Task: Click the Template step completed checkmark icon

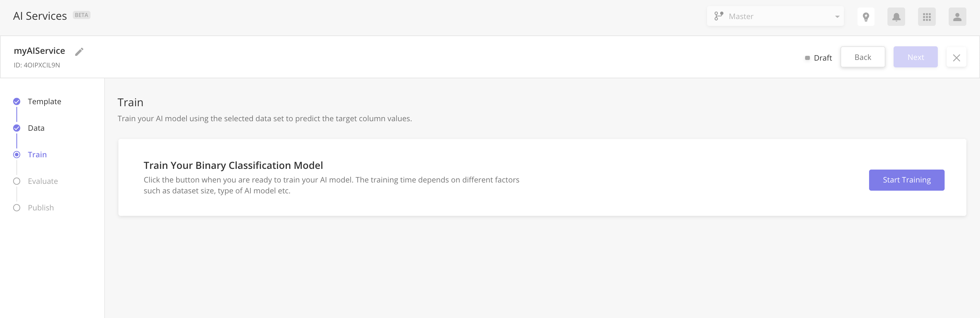Action: click(16, 101)
